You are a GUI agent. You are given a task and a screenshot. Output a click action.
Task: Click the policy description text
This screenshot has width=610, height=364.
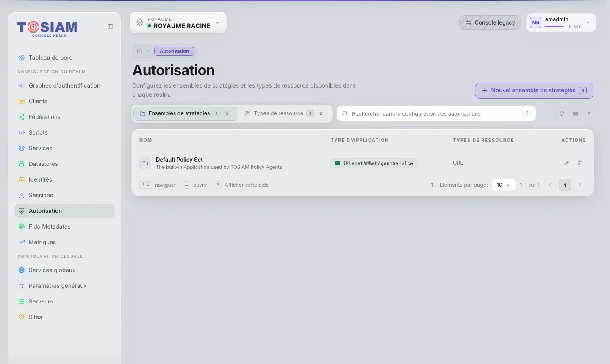click(219, 167)
